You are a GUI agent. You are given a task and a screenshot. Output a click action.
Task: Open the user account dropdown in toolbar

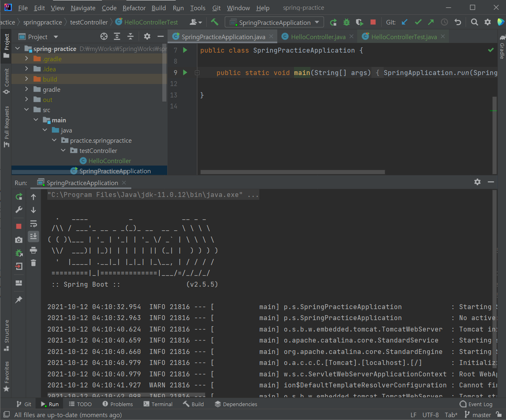(x=196, y=22)
